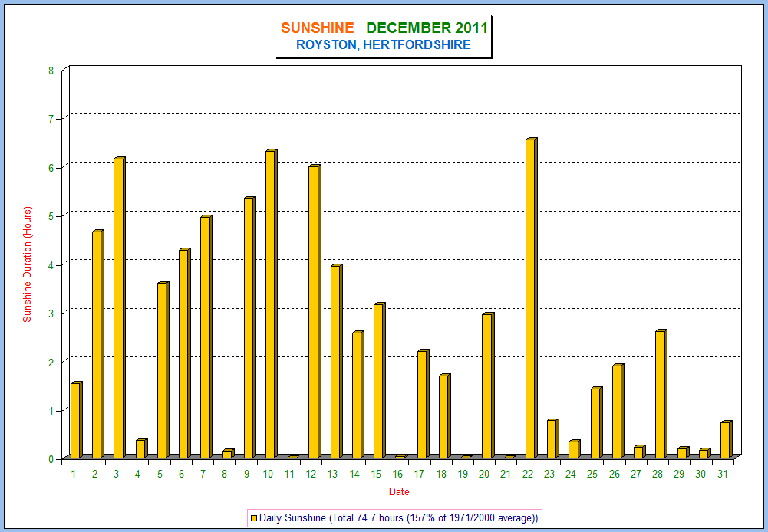
Task: Click y-axis value 7
Action: 51,119
